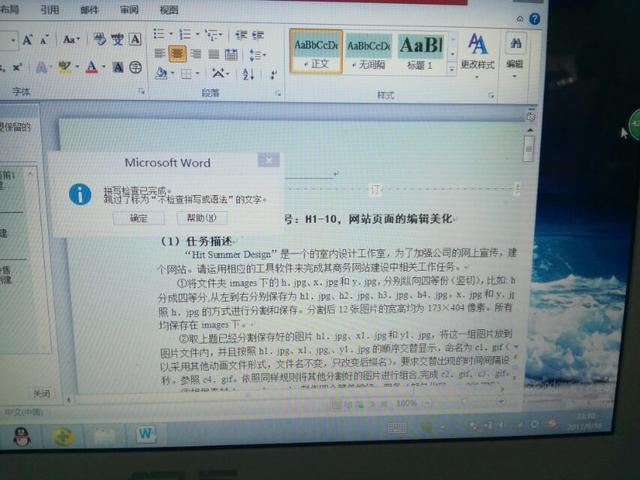Toggle character shading
The width and height of the screenshot is (640, 480).
118,67
